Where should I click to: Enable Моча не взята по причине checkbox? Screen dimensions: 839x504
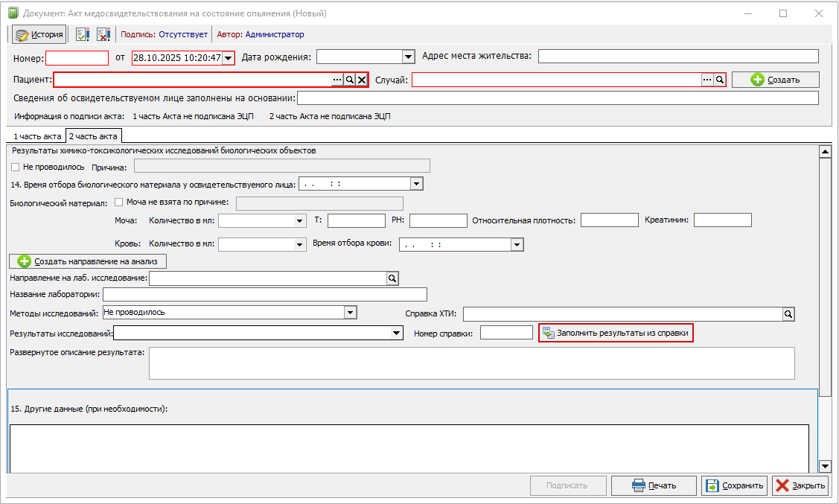click(119, 202)
